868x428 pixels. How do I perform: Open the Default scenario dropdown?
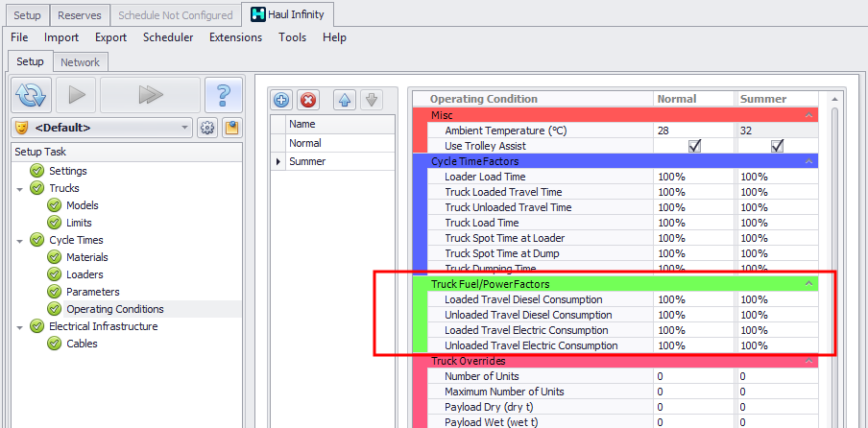[x=185, y=128]
